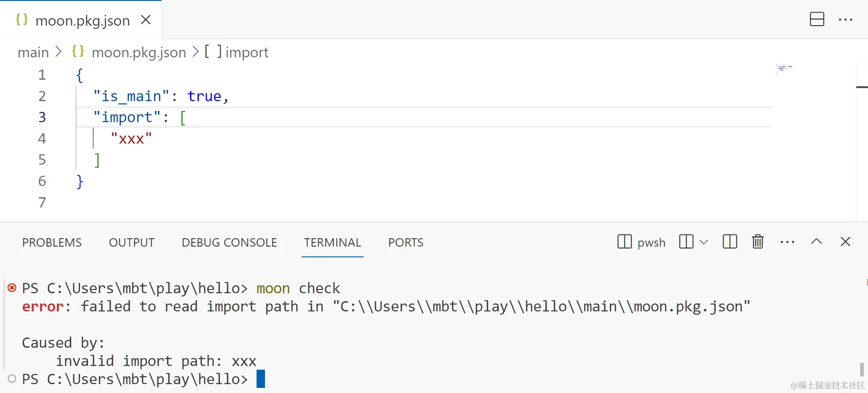Click 'Caused by:' terminal line
The width and height of the screenshot is (868, 393).
pos(63,343)
